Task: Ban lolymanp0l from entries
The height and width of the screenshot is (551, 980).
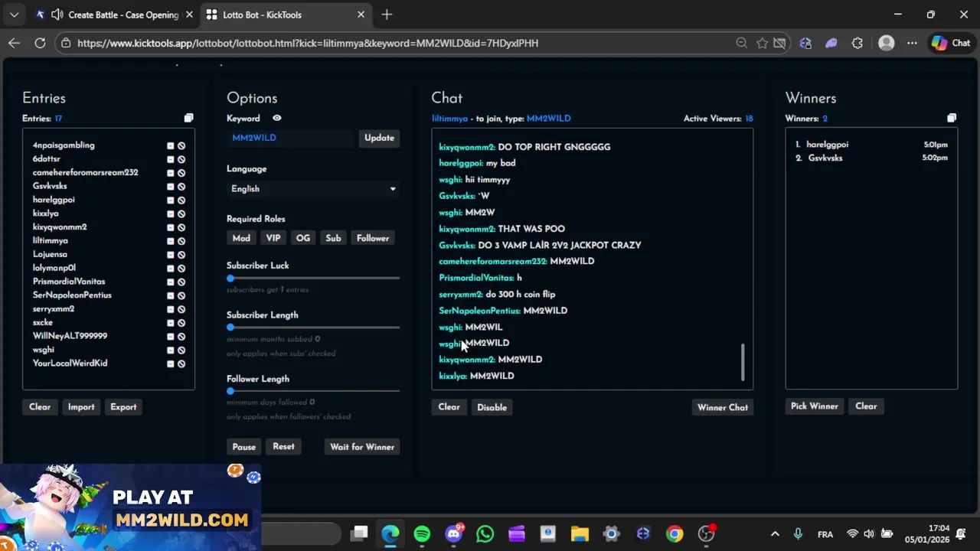Action: coord(181,269)
